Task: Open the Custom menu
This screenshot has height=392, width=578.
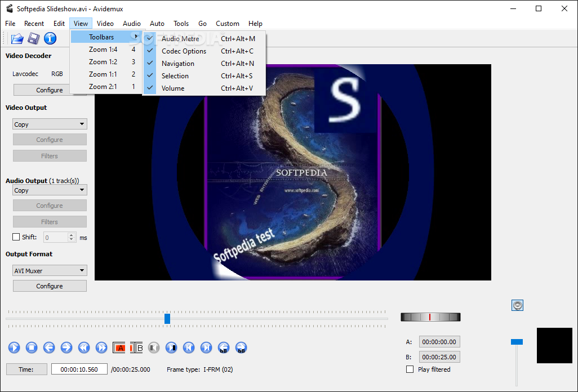Action: pos(228,24)
